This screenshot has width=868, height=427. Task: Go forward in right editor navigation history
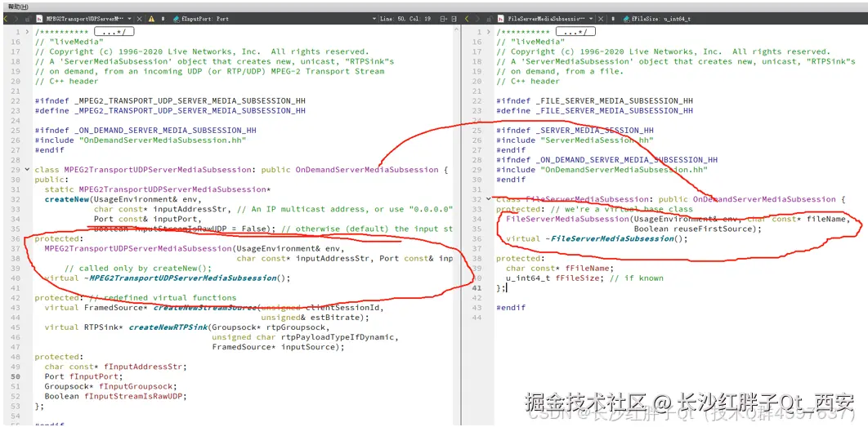(478, 19)
